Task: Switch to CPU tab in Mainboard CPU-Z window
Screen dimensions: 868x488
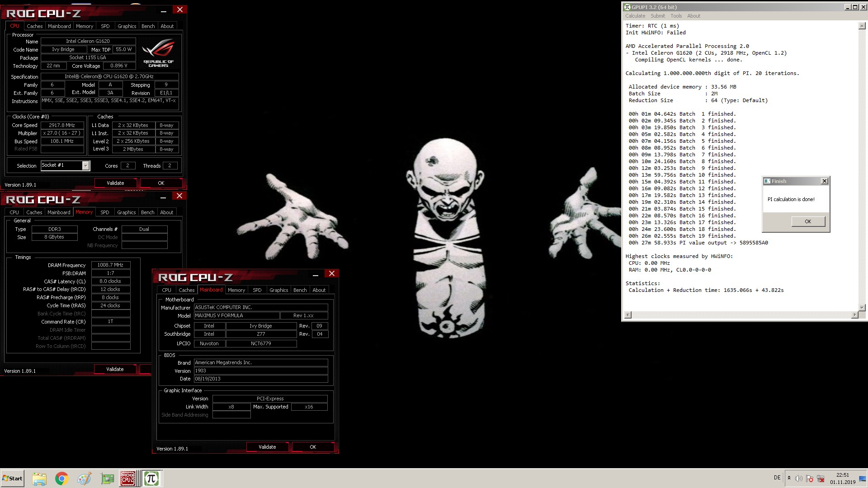Action: click(x=167, y=290)
